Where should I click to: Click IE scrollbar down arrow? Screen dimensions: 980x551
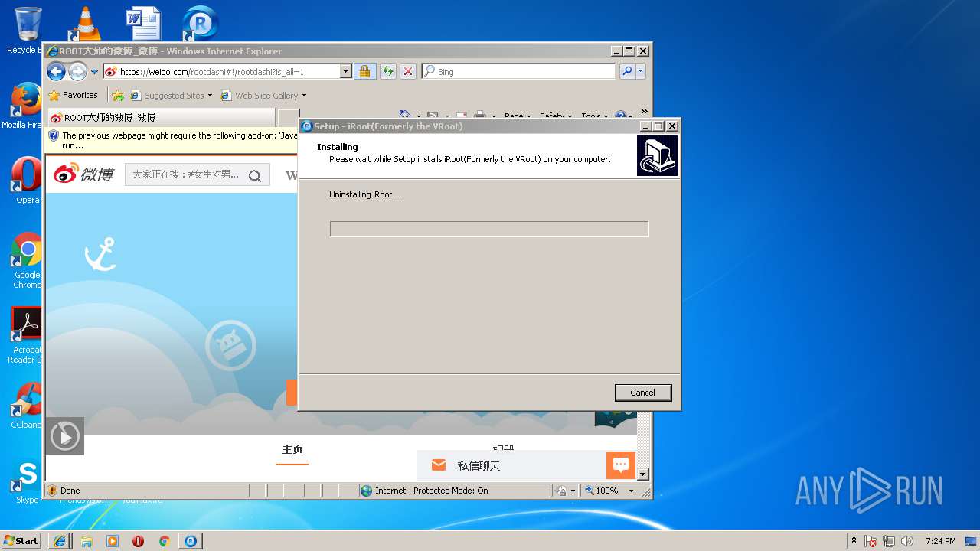click(x=643, y=474)
